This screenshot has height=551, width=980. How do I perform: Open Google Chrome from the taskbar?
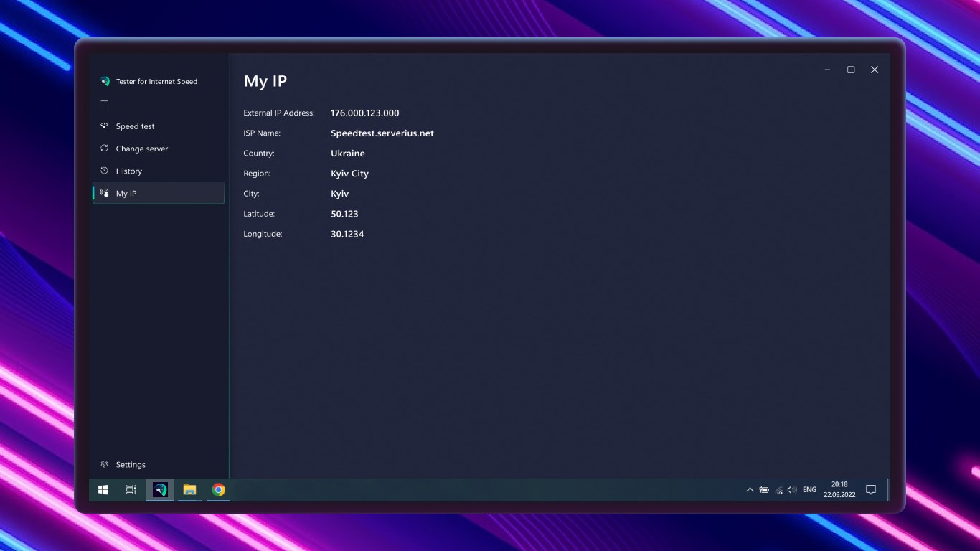(219, 490)
